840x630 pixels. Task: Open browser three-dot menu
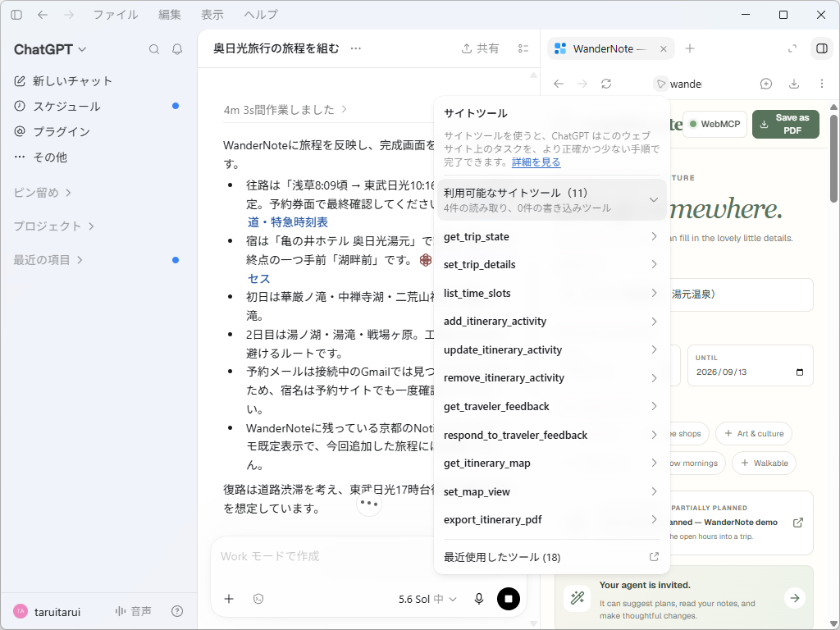822,84
